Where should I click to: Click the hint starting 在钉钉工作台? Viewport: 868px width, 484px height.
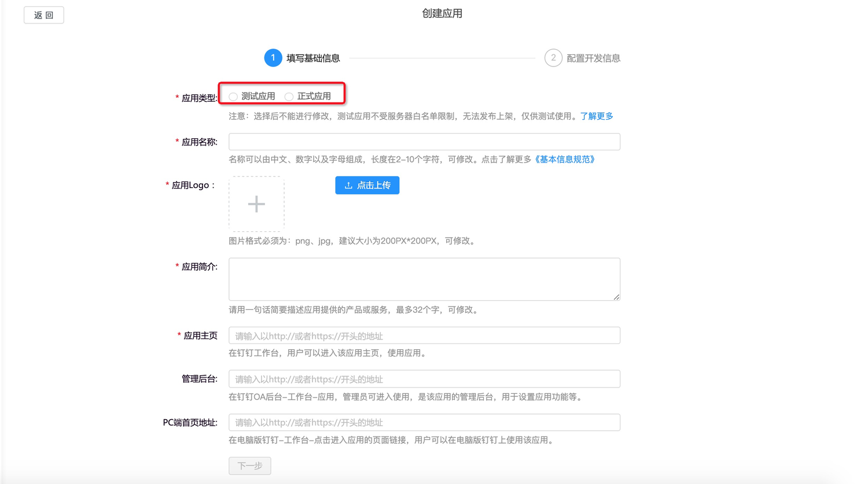pyautogui.click(x=328, y=353)
